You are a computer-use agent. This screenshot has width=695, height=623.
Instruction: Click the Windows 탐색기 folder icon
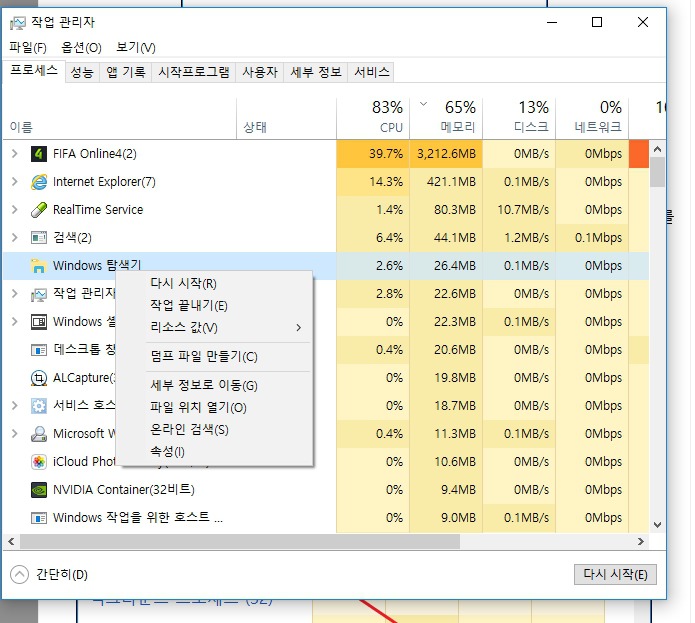(39, 266)
